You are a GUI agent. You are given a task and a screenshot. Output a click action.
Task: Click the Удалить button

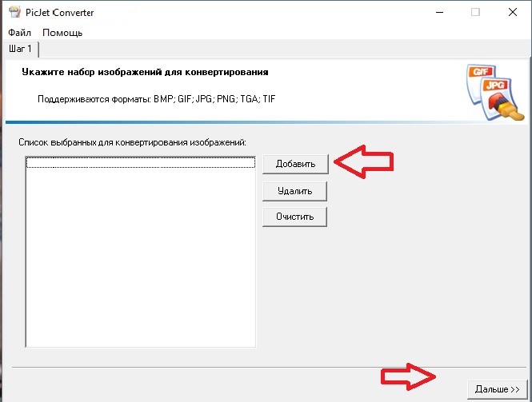click(294, 191)
